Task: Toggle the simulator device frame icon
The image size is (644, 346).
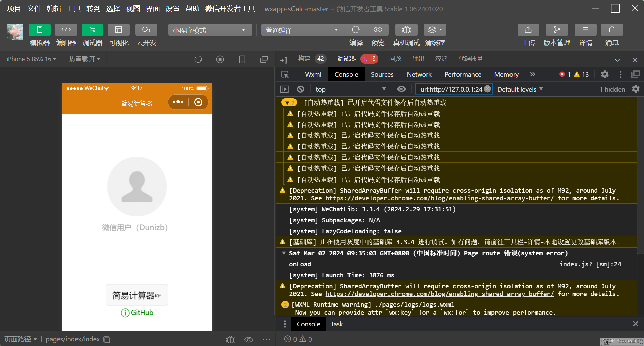Action: pyautogui.click(x=242, y=59)
